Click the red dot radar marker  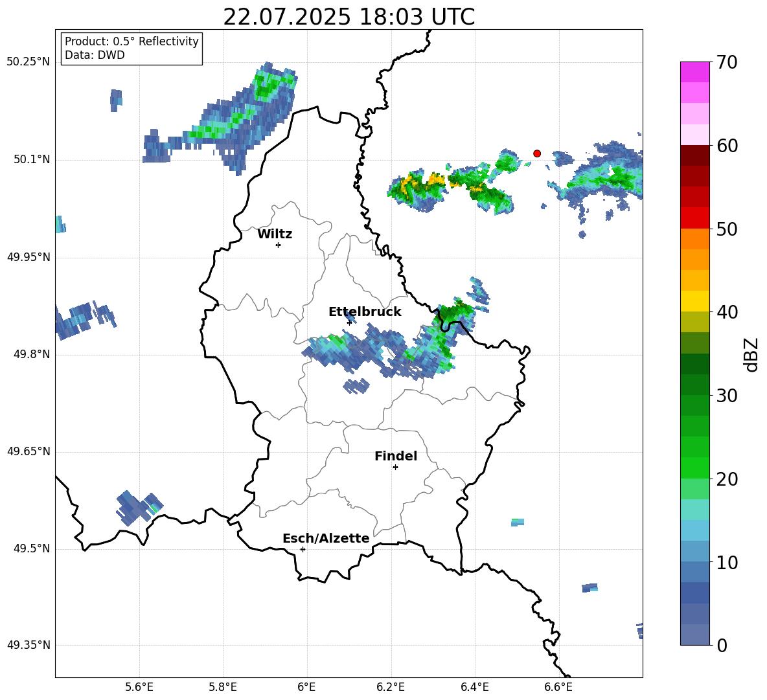[536, 153]
